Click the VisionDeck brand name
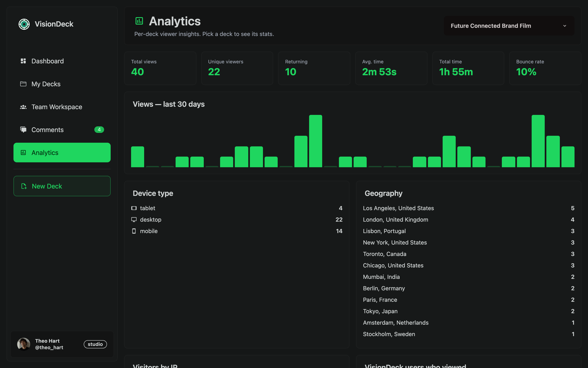588x368 pixels. pyautogui.click(x=54, y=24)
